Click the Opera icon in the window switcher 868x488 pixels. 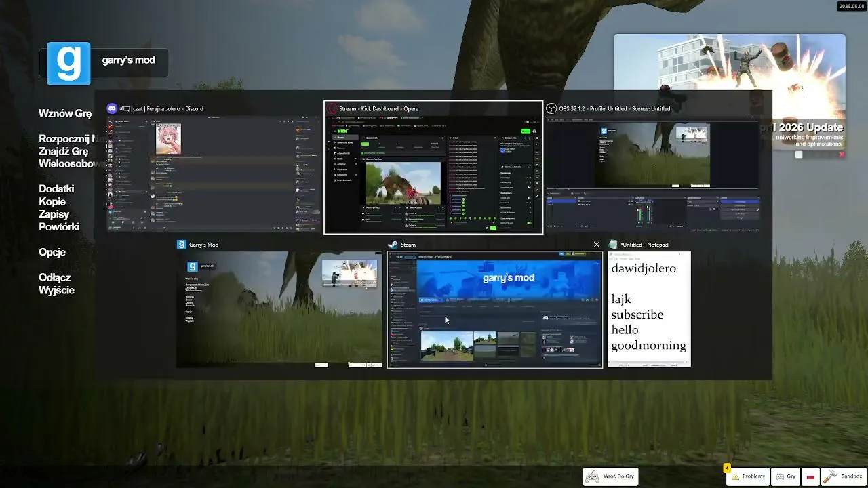point(332,108)
